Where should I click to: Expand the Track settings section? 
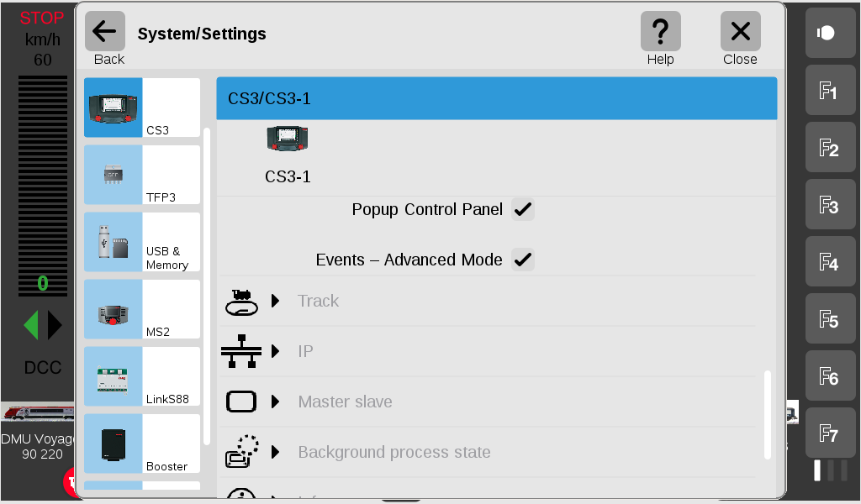(488, 301)
